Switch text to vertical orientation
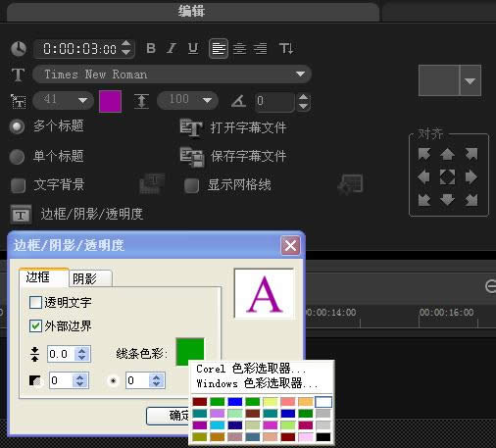The image size is (496, 448). 286,48
